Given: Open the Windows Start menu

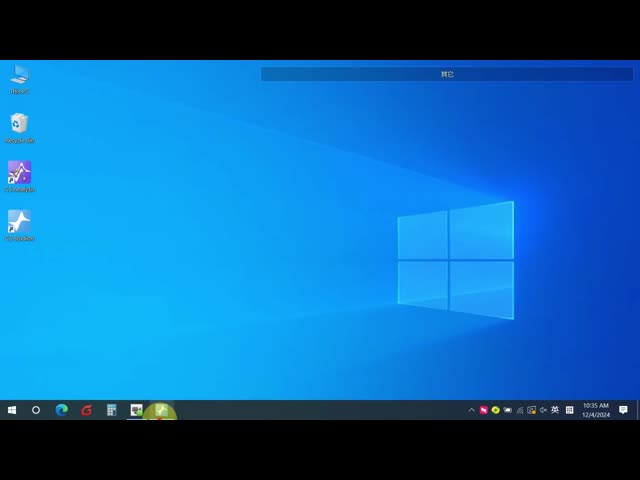Looking at the screenshot, I should [x=12, y=410].
